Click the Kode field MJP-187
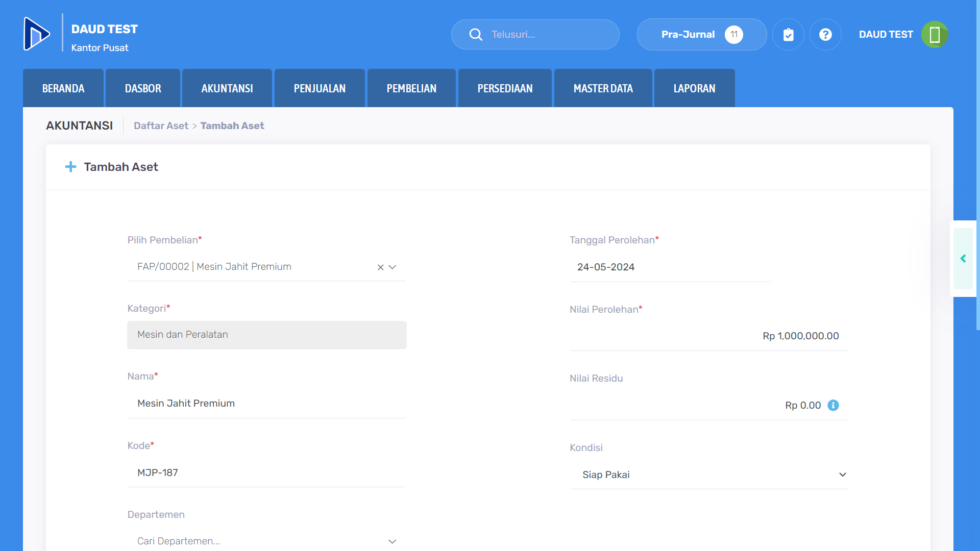The width and height of the screenshot is (980, 551). (266, 473)
